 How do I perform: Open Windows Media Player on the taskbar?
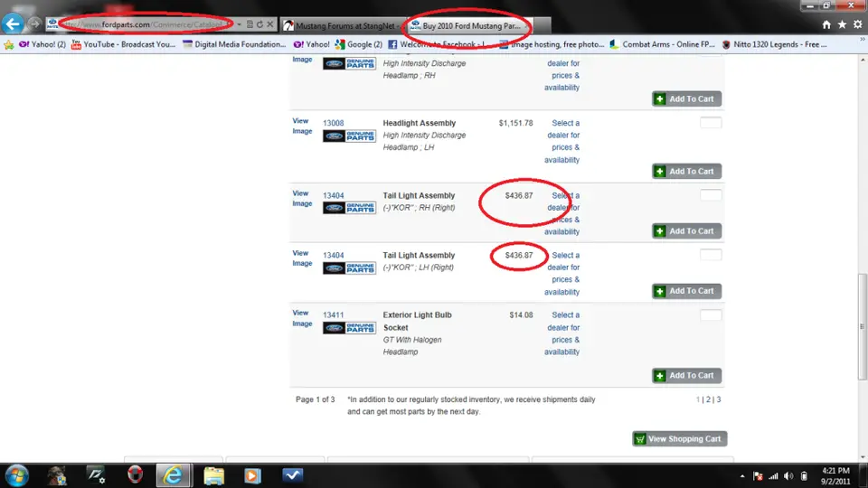point(252,475)
